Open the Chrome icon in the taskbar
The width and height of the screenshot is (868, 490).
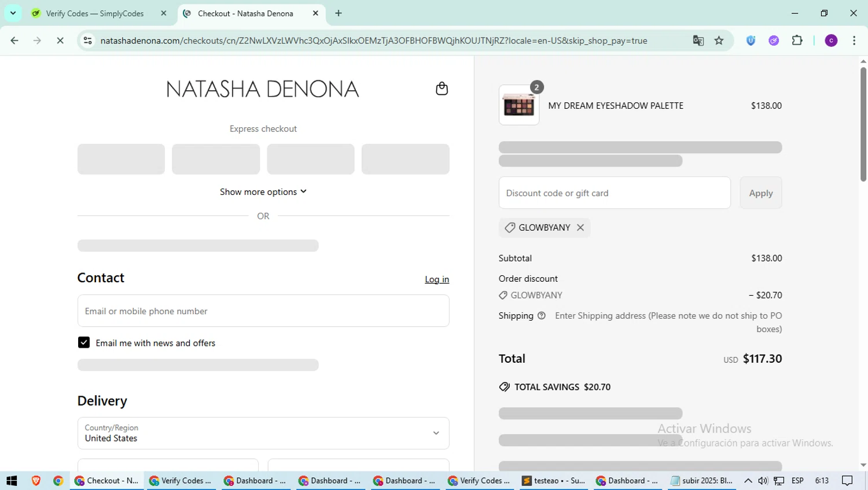pyautogui.click(x=58, y=481)
